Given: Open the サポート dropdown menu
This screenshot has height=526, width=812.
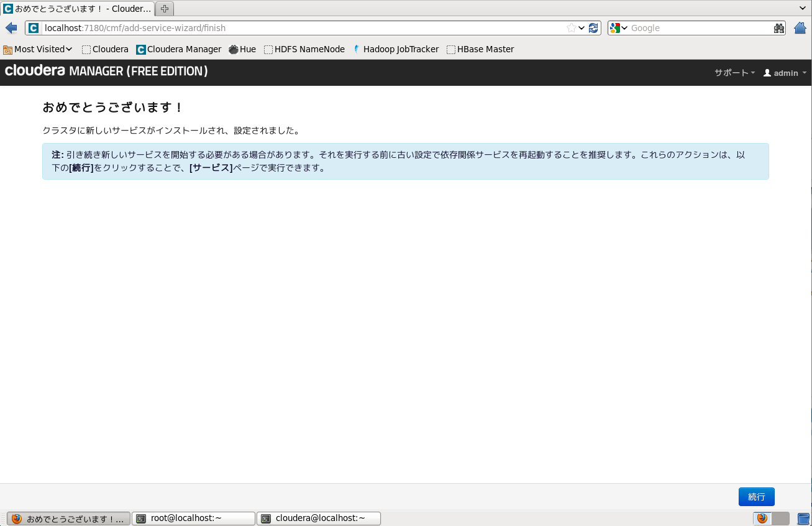Looking at the screenshot, I should coord(734,73).
